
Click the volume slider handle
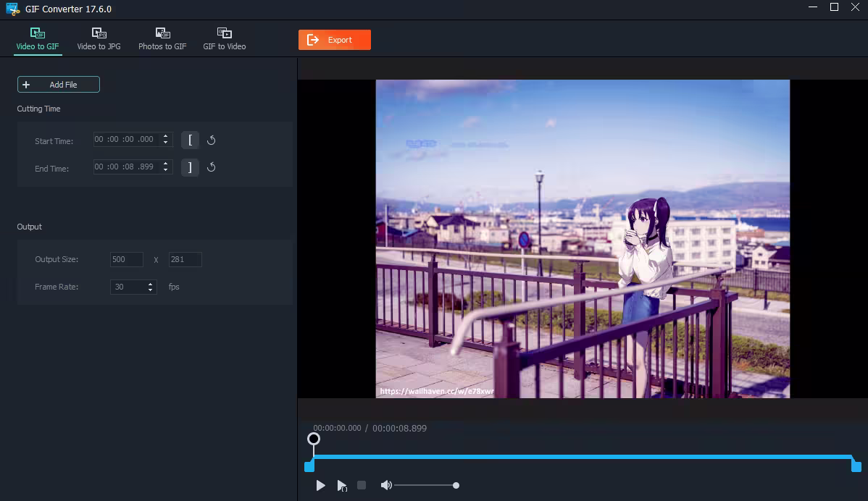pos(456,485)
